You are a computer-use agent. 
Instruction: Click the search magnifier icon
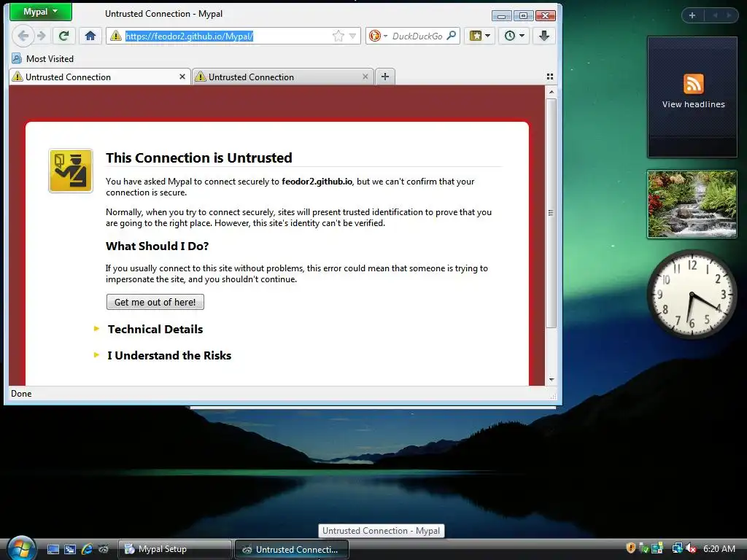(x=452, y=36)
